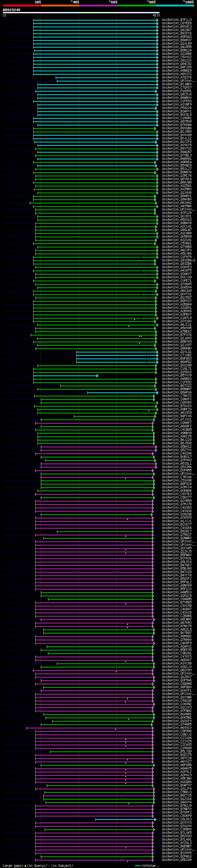The width and height of the screenshot is (197, 868).
Task: Select the UniRef100_Q42855 label
Action: pyautogui.click(x=177, y=47)
